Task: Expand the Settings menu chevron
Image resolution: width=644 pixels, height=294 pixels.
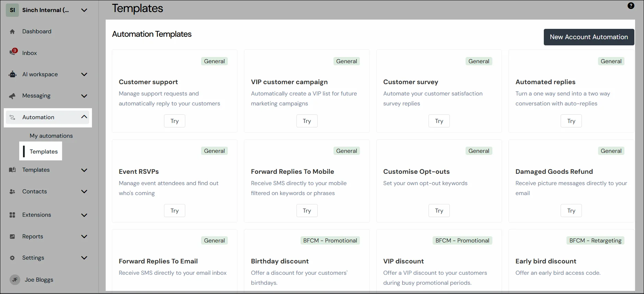Action: click(84, 258)
